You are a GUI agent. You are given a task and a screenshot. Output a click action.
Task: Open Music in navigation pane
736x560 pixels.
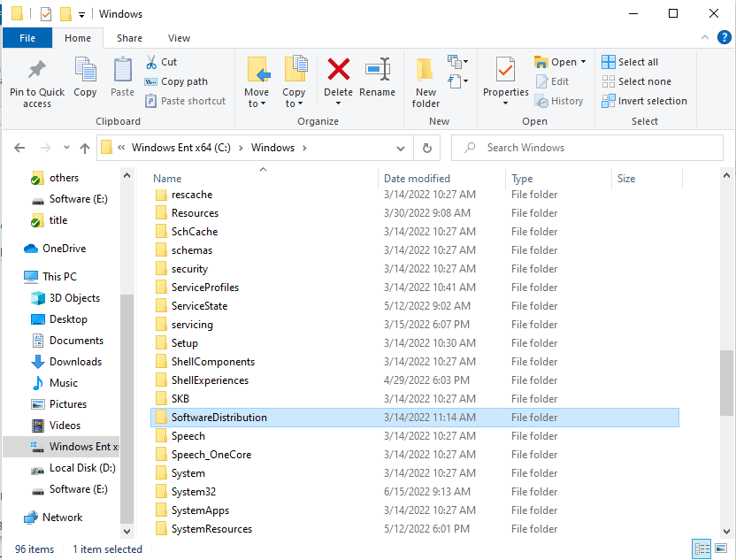pyautogui.click(x=54, y=383)
